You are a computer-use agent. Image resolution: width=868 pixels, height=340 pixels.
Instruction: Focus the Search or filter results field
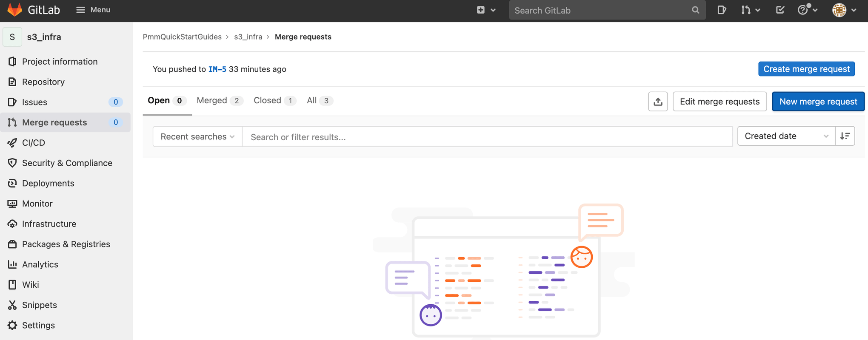pyautogui.click(x=487, y=137)
